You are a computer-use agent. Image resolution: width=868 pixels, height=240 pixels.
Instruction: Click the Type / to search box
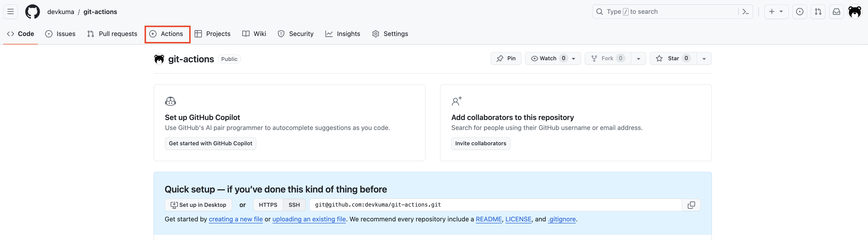click(x=673, y=11)
